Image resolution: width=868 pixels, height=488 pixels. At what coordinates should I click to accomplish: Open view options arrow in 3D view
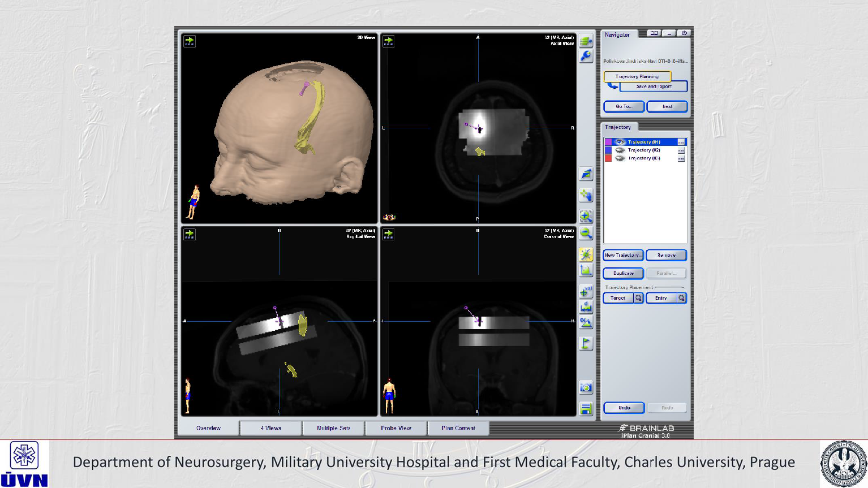[x=190, y=41]
